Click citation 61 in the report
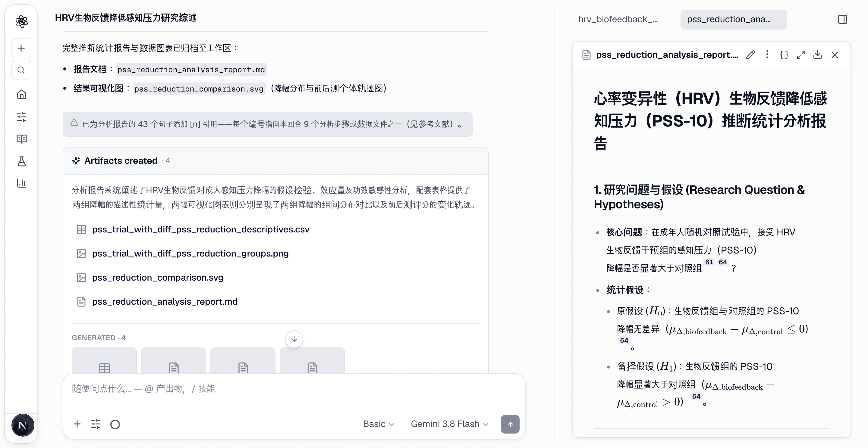Screen dimensions: 868x448 coord(709,262)
